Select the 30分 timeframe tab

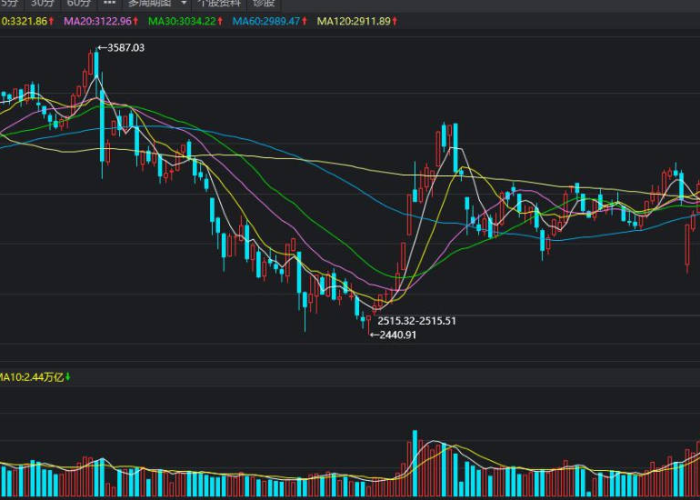42,3
